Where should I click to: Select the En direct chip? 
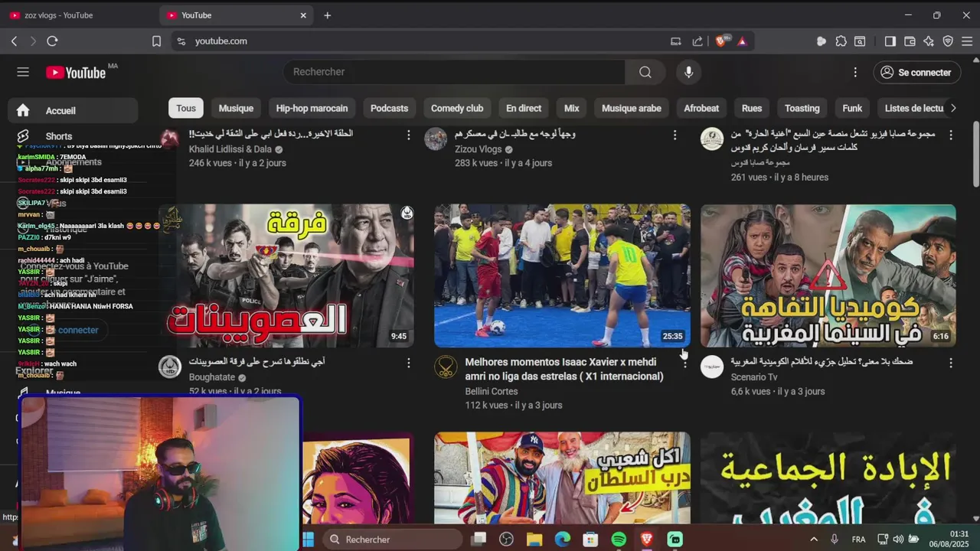click(524, 108)
